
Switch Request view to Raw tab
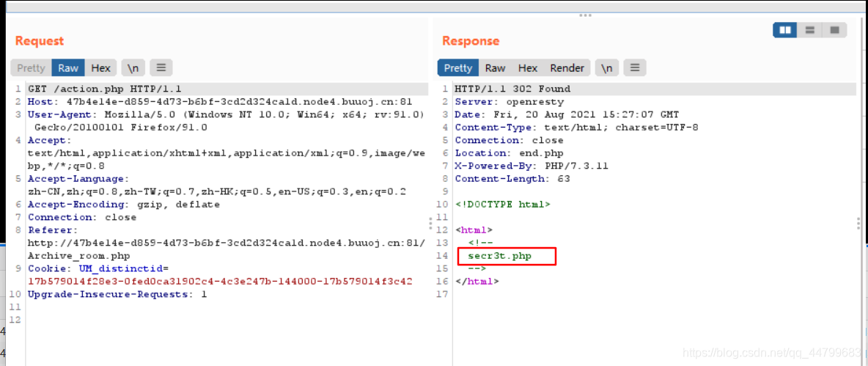69,67
